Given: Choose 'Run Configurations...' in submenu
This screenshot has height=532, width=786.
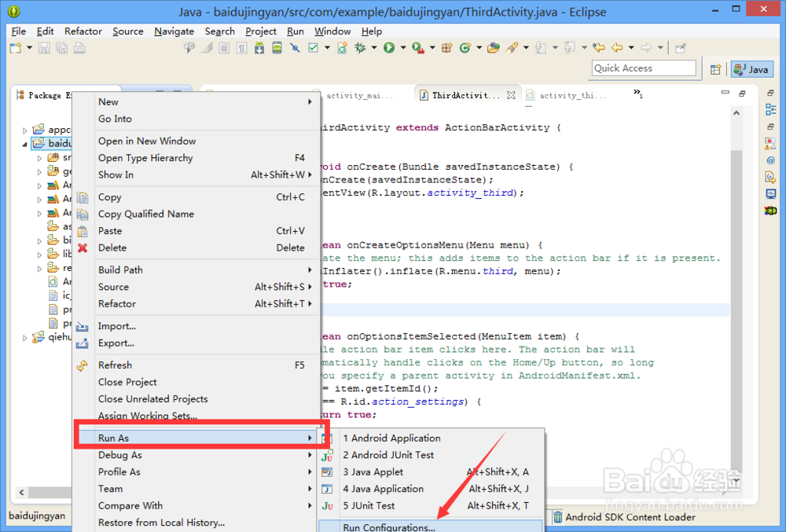Looking at the screenshot, I should click(x=431, y=526).
